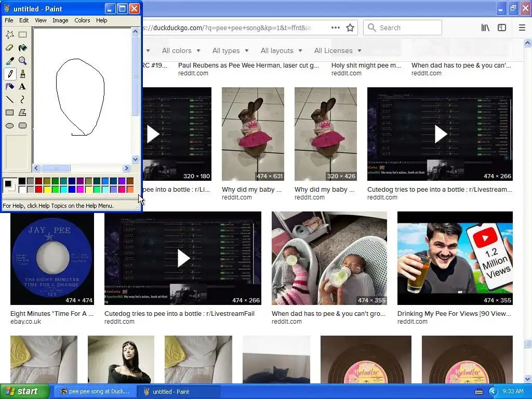Open the Firefox Library icon
The image size is (532, 399).
pos(485,28)
